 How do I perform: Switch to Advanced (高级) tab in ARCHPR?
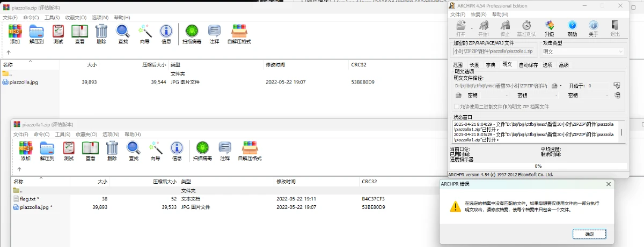click(x=563, y=65)
